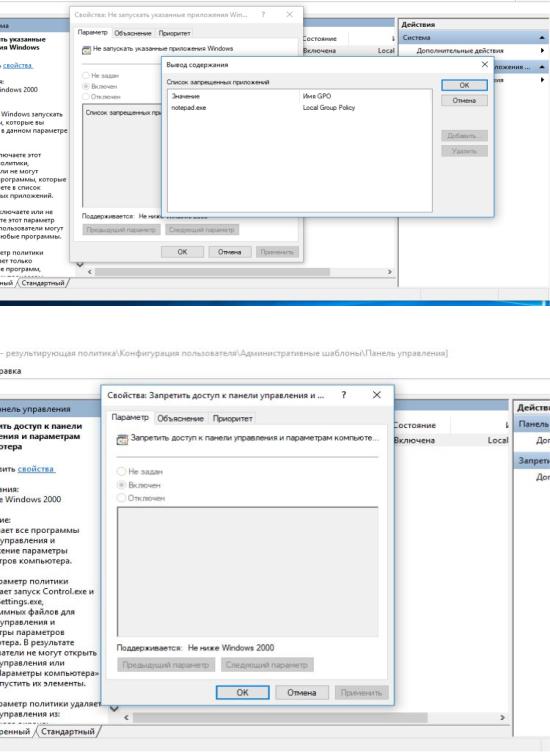Collapse the Система section in the Действия pane
Viewport: 550px width, 752px height.
pos(542,37)
